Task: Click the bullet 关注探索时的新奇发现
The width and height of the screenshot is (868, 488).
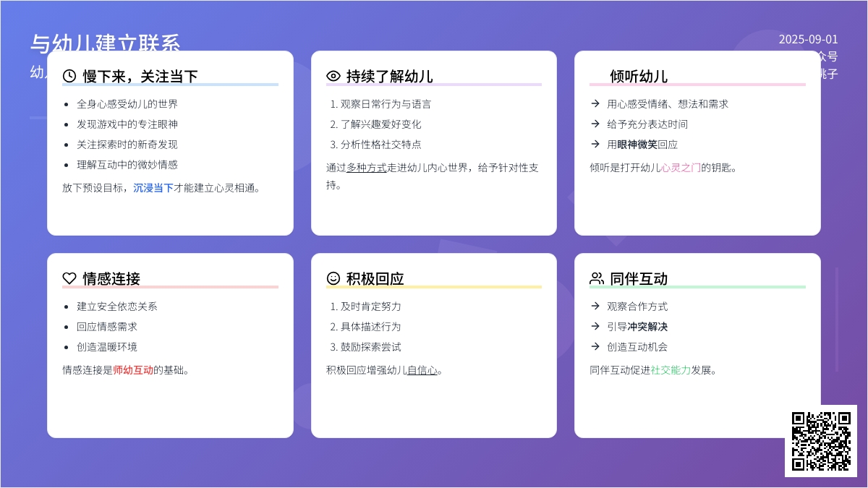Action: tap(127, 144)
